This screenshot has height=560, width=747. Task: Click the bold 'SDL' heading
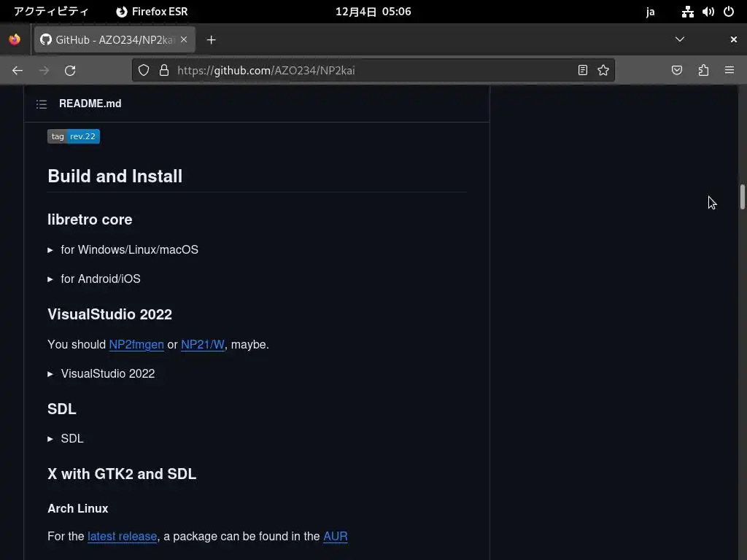coord(62,409)
